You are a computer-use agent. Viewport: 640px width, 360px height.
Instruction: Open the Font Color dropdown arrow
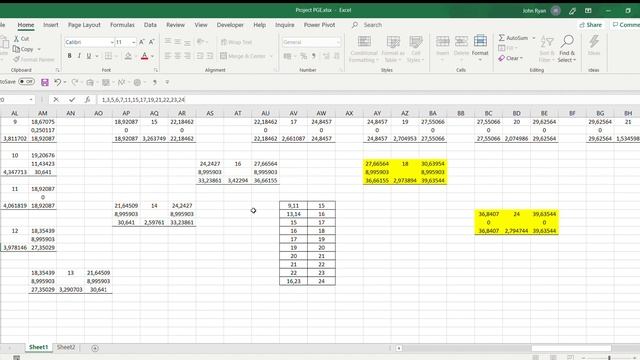[153, 56]
